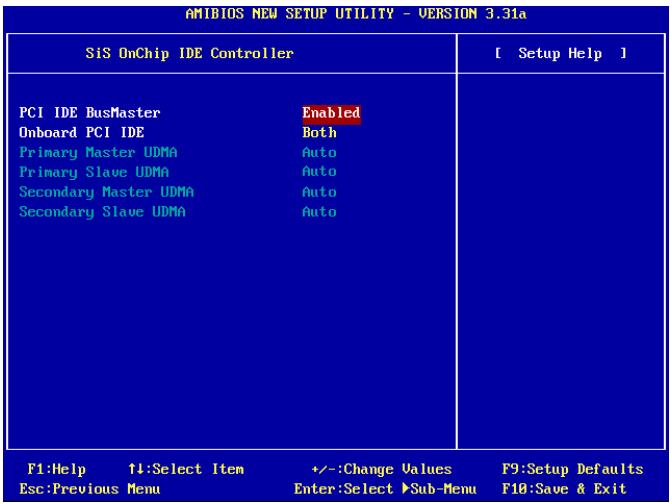Click the F9:Setup Defaults hint
Viewport: 670px width, 503px height.
(x=573, y=470)
